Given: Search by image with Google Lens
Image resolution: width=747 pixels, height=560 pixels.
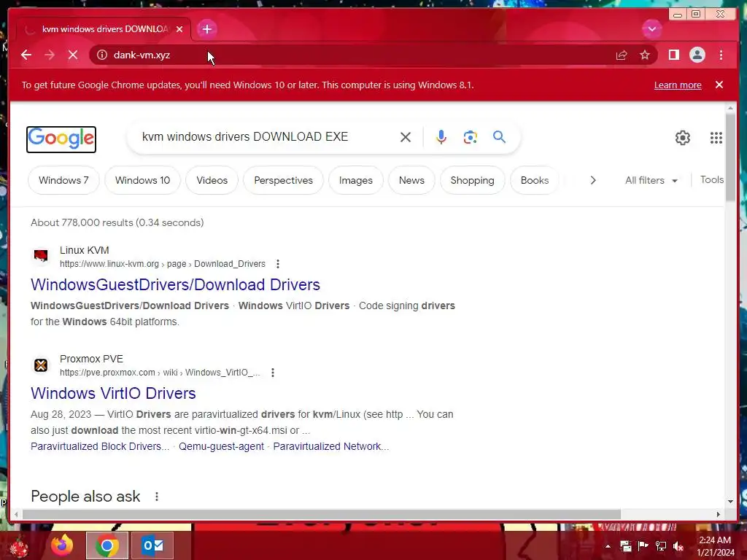Looking at the screenshot, I should pyautogui.click(x=471, y=137).
